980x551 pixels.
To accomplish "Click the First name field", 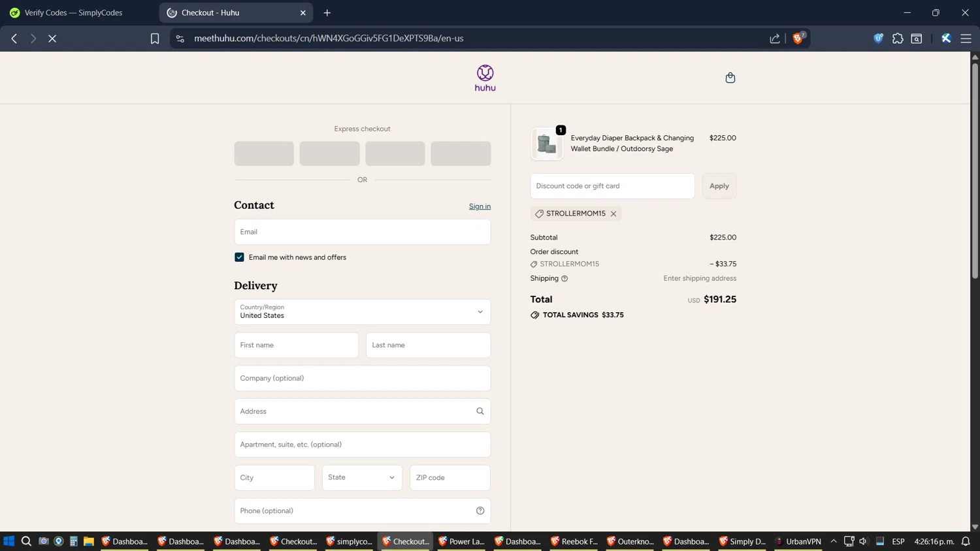I will tap(296, 345).
